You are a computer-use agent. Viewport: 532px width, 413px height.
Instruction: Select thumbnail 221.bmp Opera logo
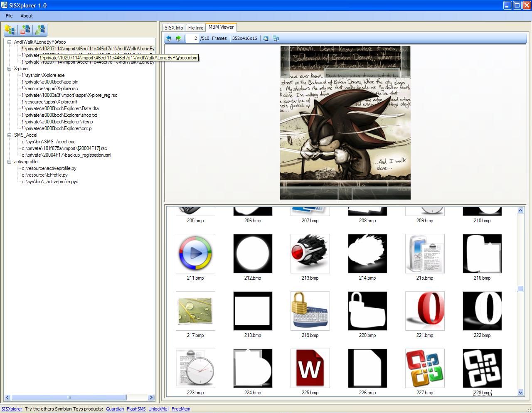click(425, 311)
